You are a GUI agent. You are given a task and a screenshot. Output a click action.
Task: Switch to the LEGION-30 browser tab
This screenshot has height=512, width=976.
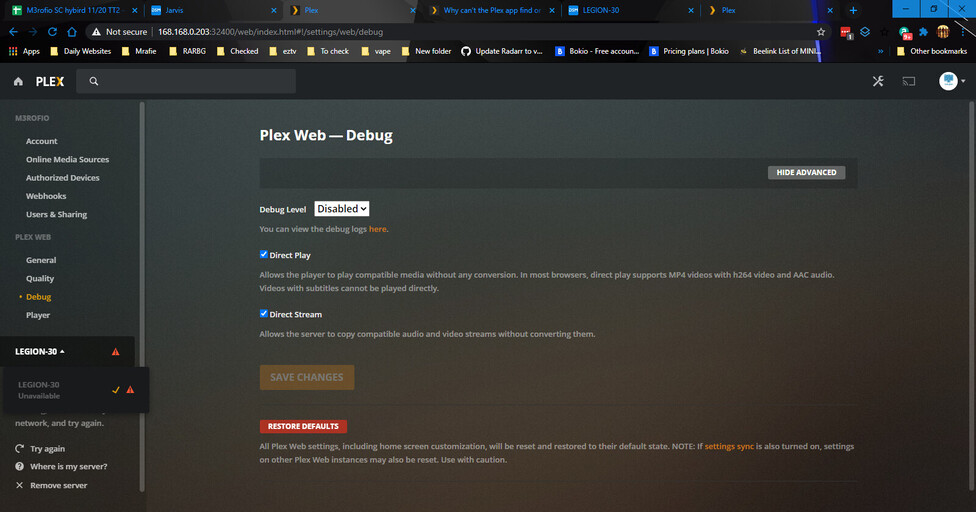[630, 11]
